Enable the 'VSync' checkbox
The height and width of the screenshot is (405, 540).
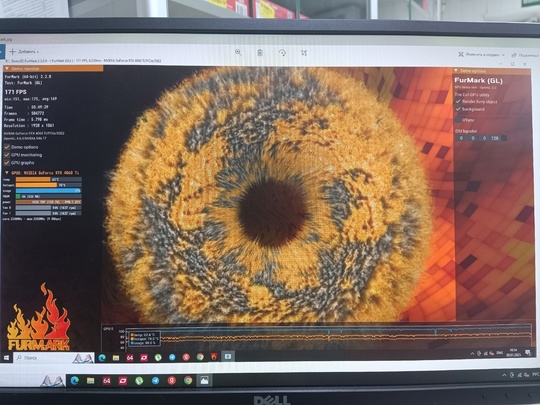[x=458, y=120]
